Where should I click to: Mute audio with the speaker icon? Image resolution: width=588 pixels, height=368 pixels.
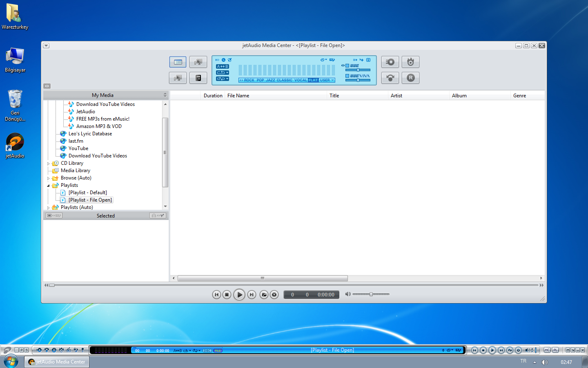[x=348, y=294]
